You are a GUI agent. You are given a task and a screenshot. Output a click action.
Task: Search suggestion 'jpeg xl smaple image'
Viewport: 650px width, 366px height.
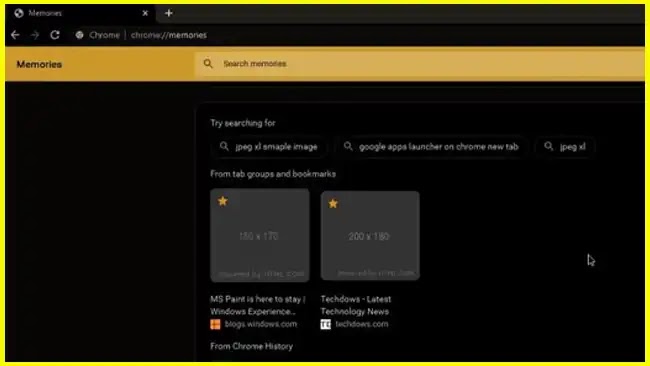(x=269, y=147)
